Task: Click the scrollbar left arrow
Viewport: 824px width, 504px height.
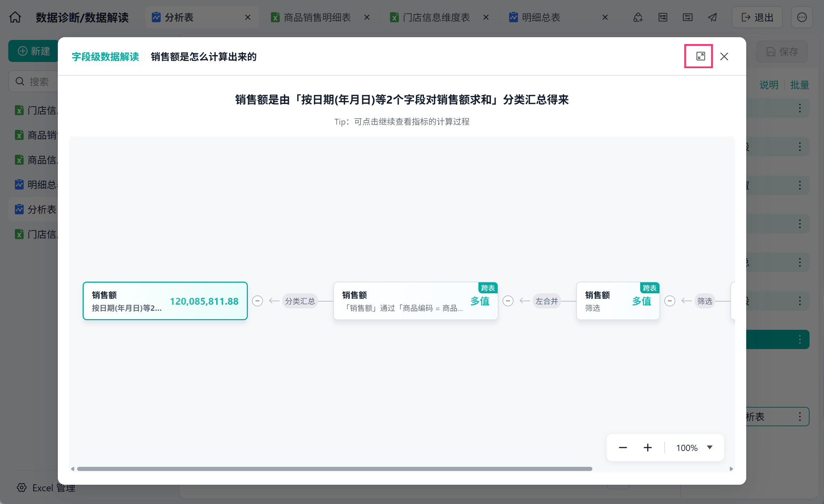Action: 73,469
